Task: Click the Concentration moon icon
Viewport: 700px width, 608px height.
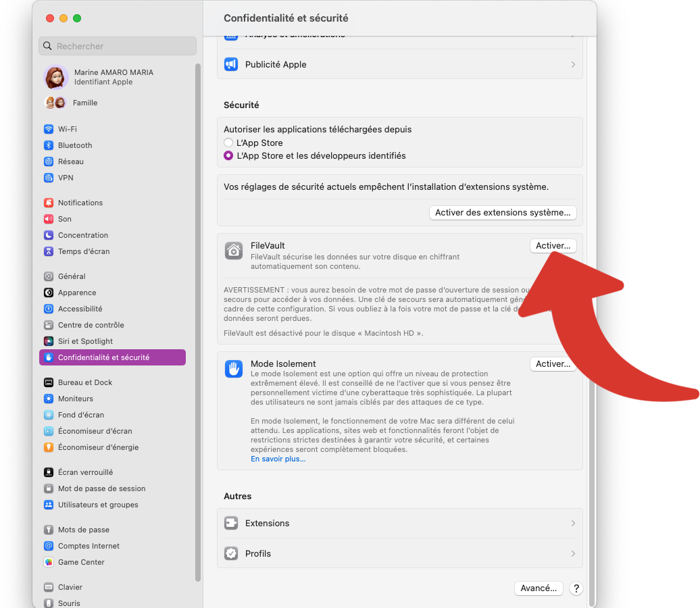Action: pos(49,235)
